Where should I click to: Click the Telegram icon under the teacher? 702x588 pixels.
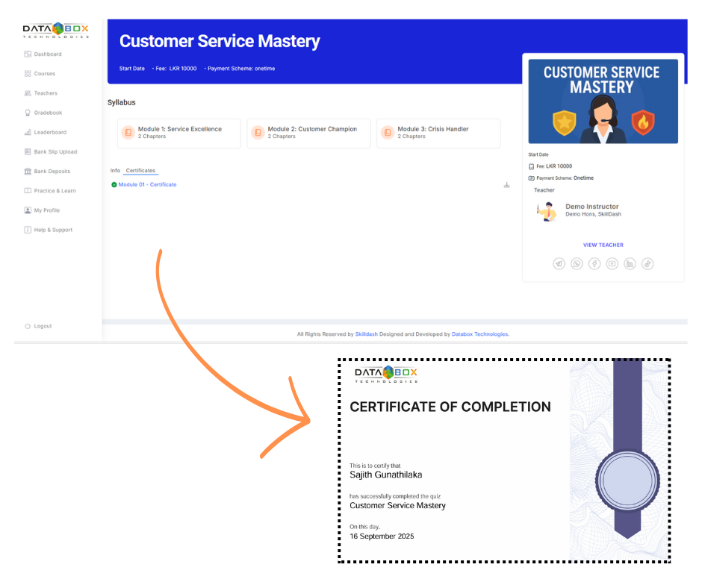click(x=559, y=263)
